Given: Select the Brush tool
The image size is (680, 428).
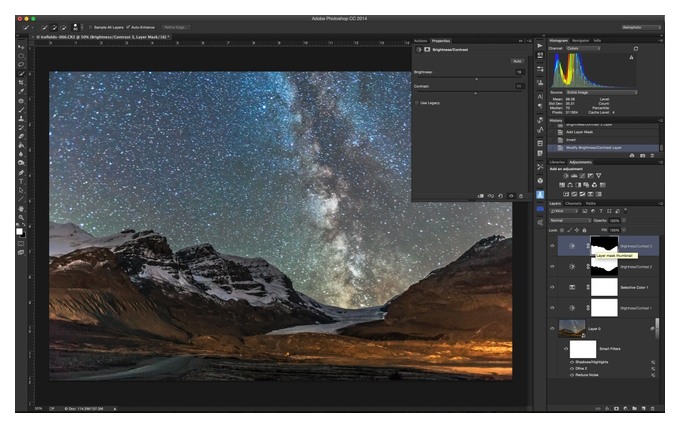Looking at the screenshot, I should 21,110.
